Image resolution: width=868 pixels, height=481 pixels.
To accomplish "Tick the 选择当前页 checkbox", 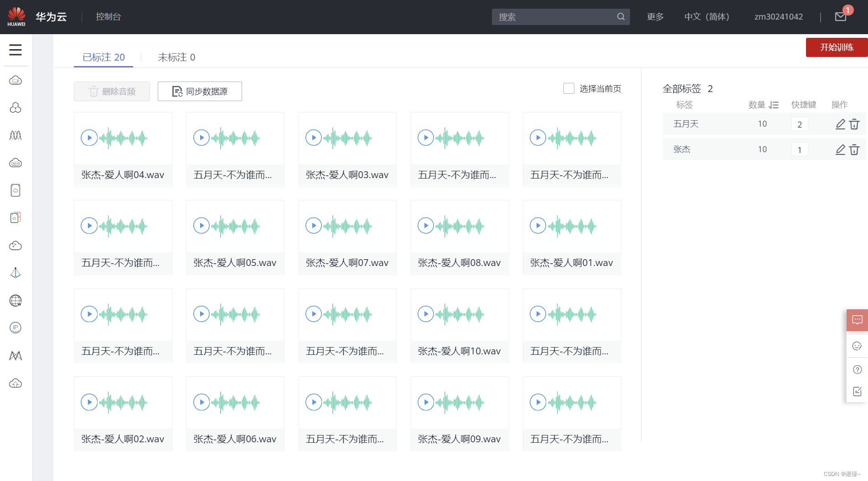I will pyautogui.click(x=569, y=88).
